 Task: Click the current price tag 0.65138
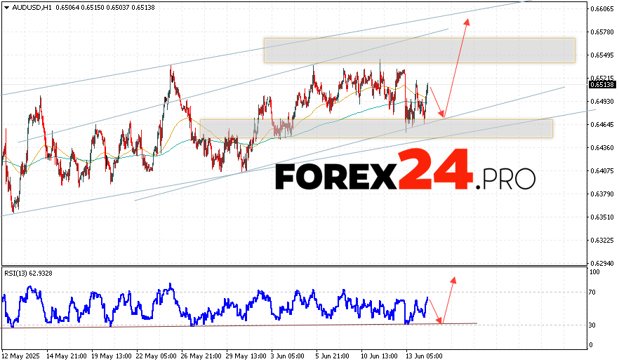click(601, 84)
